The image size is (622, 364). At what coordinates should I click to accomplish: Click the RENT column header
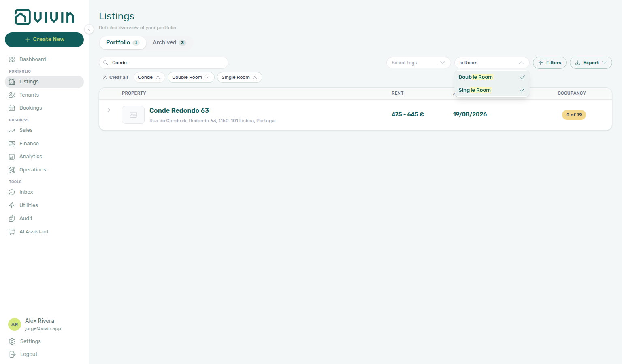tap(398, 93)
